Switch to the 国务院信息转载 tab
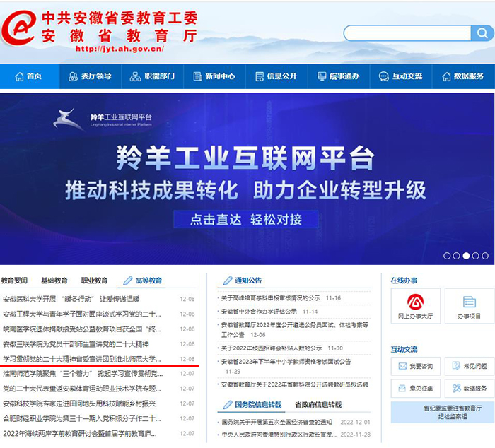Screen dimensions: 495x448 258,405
